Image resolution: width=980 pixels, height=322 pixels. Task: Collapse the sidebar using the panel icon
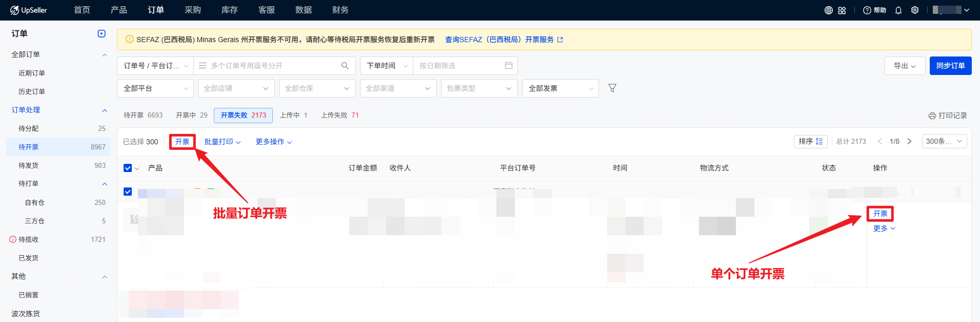pyautogui.click(x=102, y=34)
